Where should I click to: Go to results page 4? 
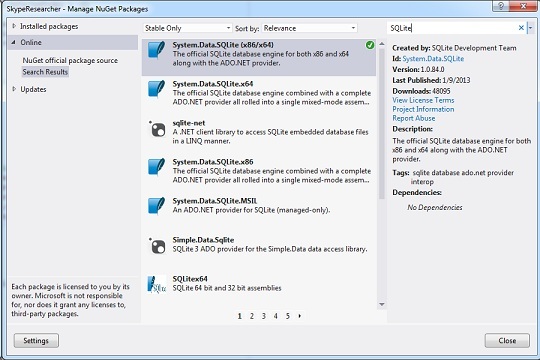click(x=276, y=316)
